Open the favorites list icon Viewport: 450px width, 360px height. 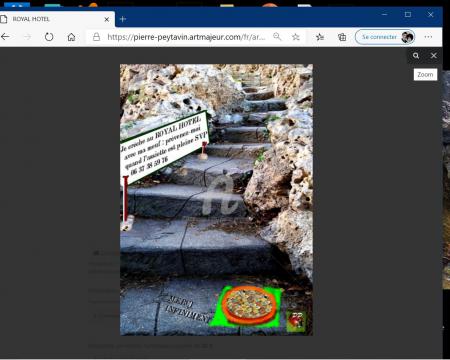320,37
